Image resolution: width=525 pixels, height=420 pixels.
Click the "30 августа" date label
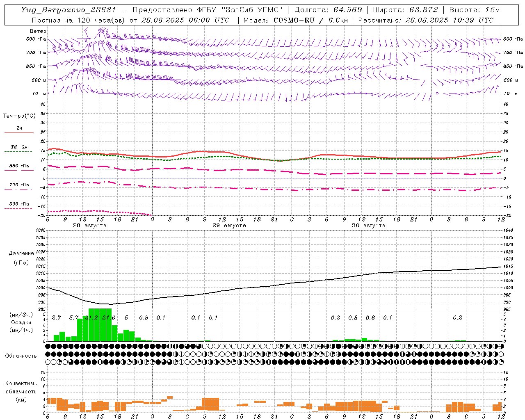[369, 226]
